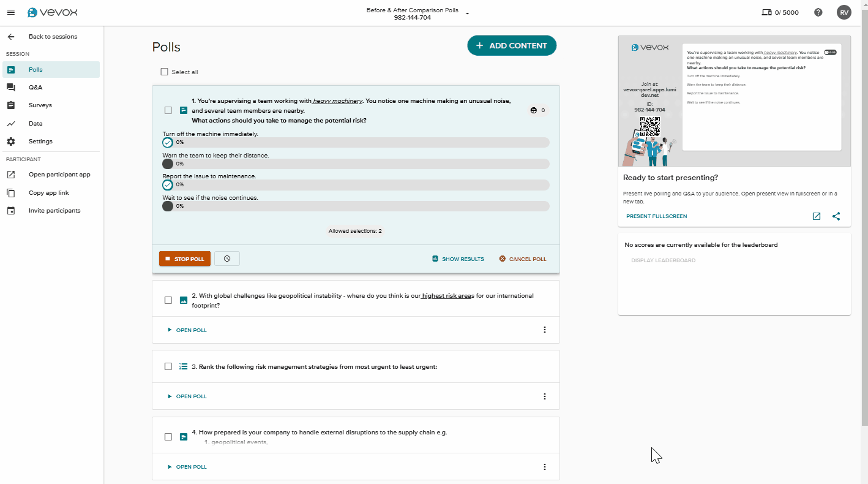The width and height of the screenshot is (868, 484).
Task: Open present view in new tab icon
Action: 817,216
